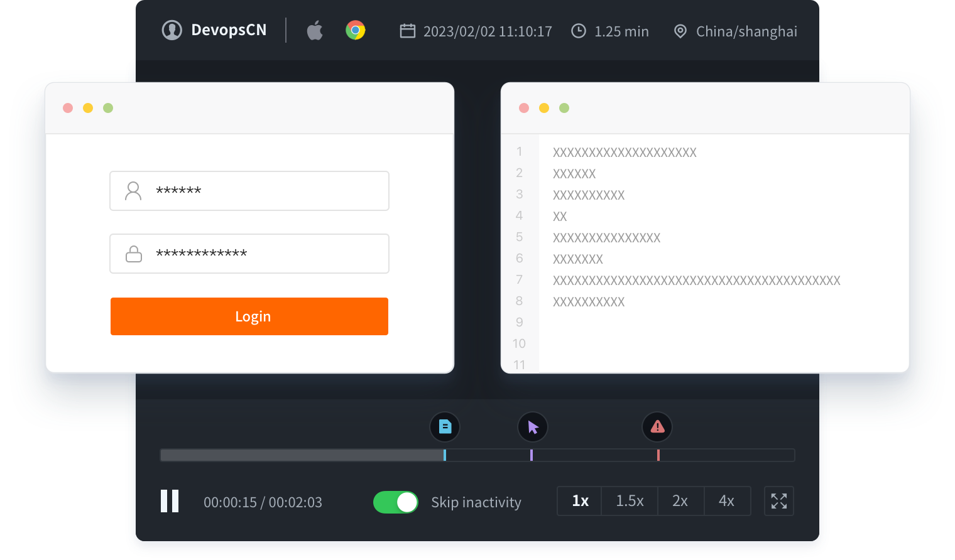Click the red warning error event icon
Image resolution: width=955 pixels, height=560 pixels.
tap(657, 427)
